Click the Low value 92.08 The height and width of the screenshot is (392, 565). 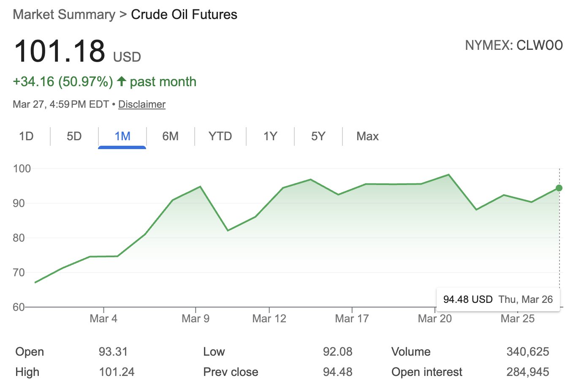[x=338, y=351]
